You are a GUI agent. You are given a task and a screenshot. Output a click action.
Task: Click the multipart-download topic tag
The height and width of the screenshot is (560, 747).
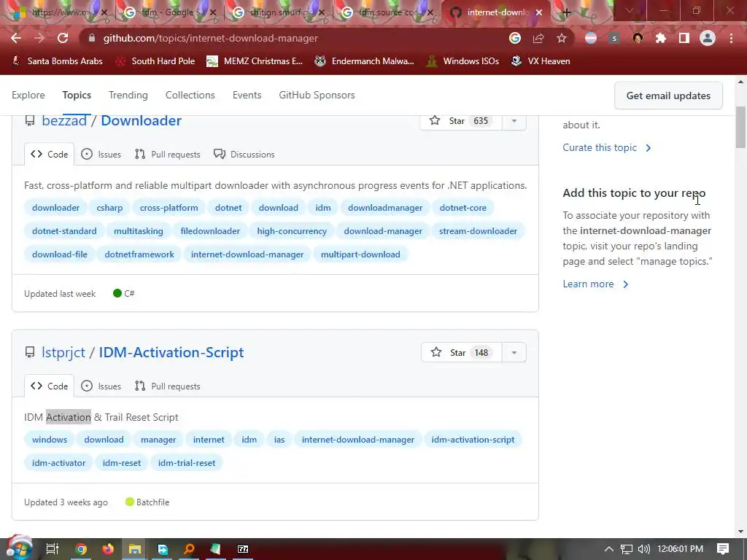coord(360,254)
